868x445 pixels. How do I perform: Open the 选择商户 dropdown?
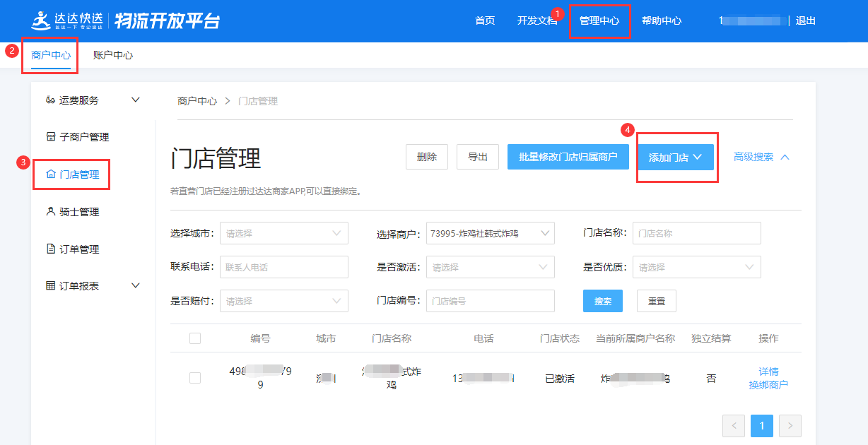(491, 233)
